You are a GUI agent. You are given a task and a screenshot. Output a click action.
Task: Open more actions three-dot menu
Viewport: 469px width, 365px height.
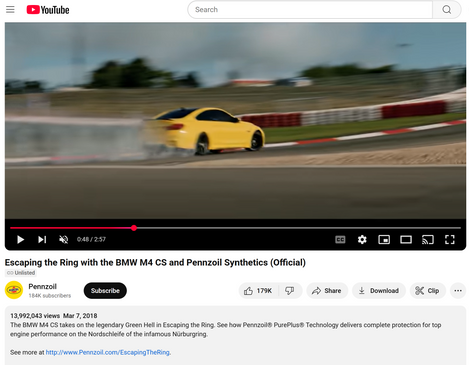tap(458, 291)
